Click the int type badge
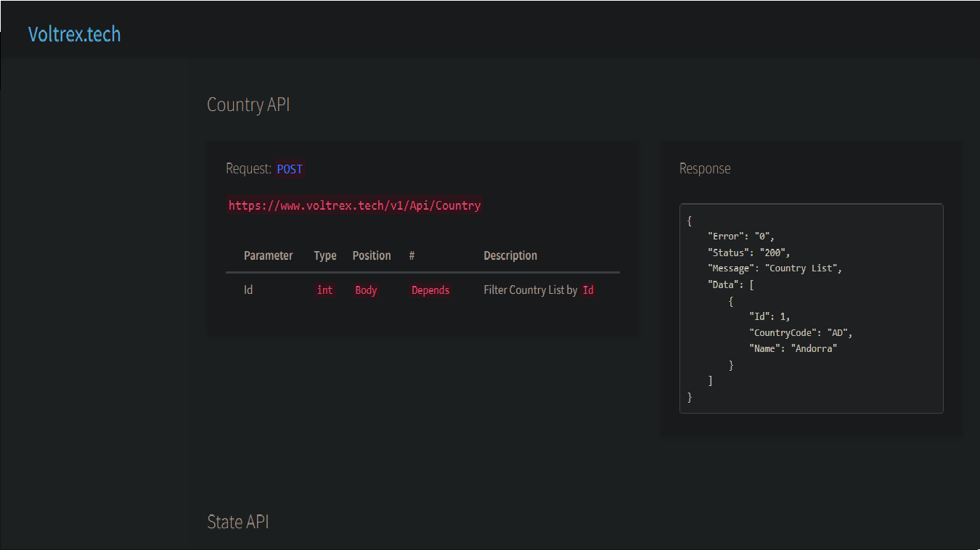The height and width of the screenshot is (550, 980). (x=324, y=290)
